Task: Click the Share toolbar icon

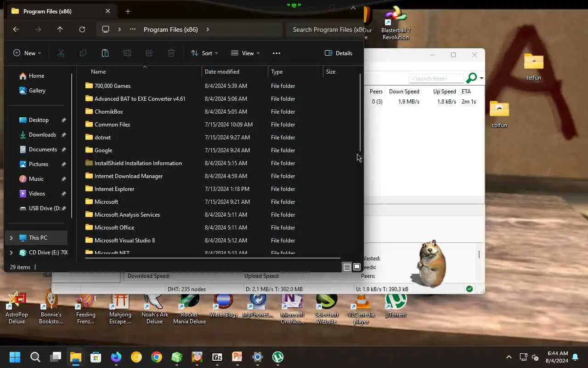Action: coord(149,53)
